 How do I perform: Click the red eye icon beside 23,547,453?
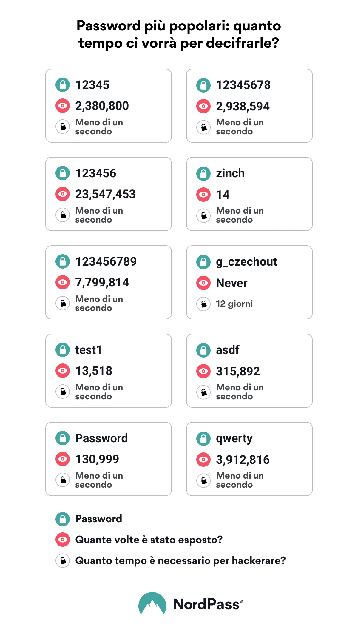63,194
